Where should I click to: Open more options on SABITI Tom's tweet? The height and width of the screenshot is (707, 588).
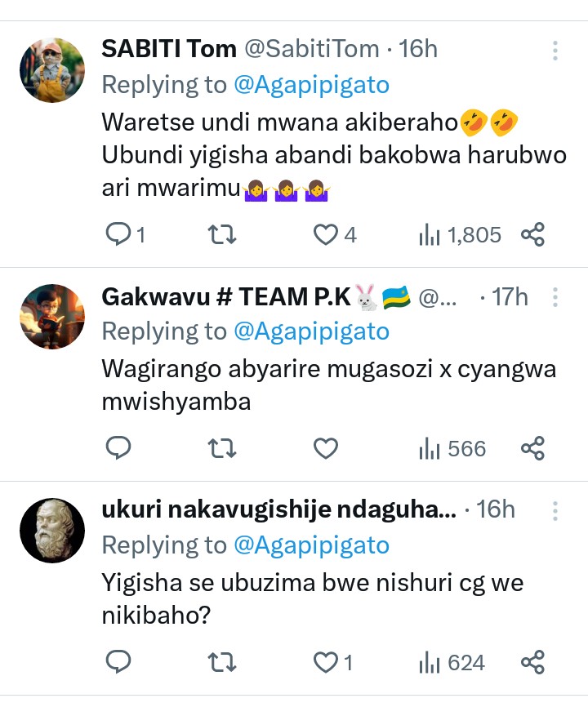click(x=555, y=51)
